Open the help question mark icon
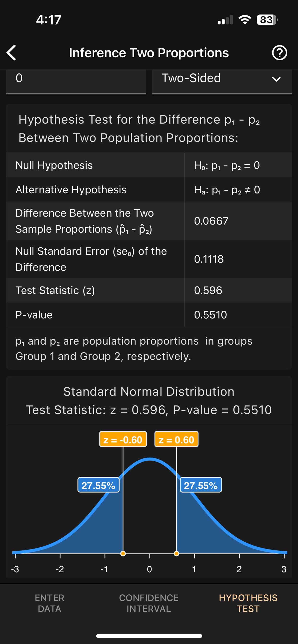 (279, 53)
